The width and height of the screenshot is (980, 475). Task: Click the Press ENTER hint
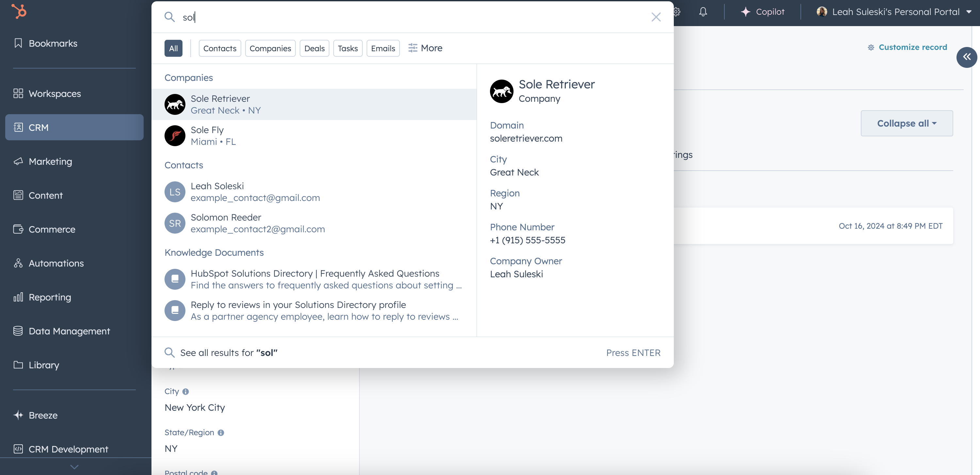(x=633, y=353)
